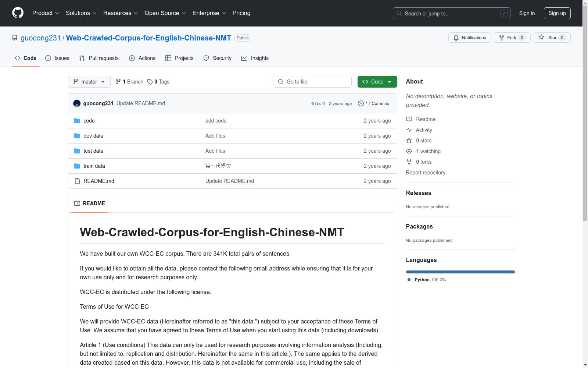Screen dimensions: 588x368
Task: Expand the Open Source menu
Action: coord(165,13)
